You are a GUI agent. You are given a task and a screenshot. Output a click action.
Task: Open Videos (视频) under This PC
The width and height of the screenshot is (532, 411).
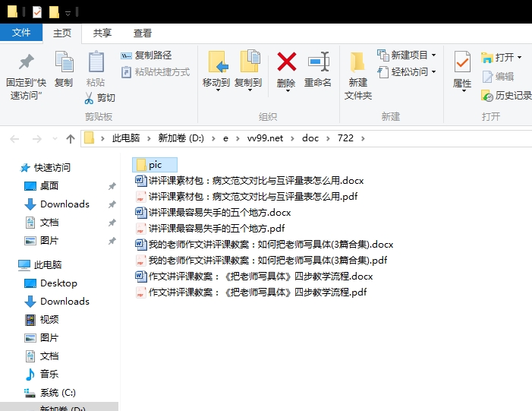click(42, 320)
